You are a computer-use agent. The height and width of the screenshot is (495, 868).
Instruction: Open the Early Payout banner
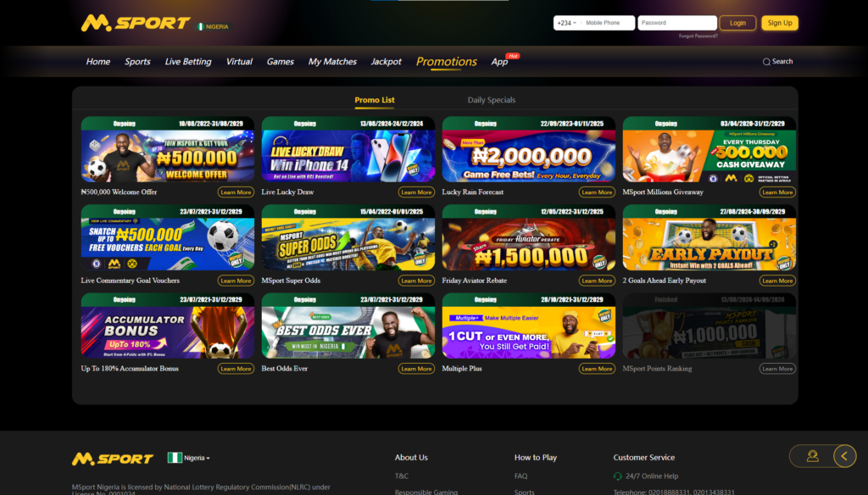coord(709,237)
